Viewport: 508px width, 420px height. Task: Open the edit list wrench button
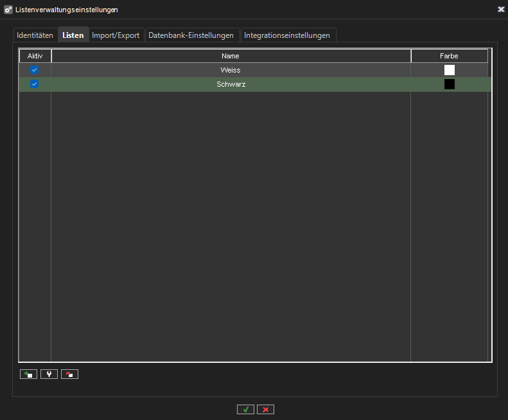(49, 374)
